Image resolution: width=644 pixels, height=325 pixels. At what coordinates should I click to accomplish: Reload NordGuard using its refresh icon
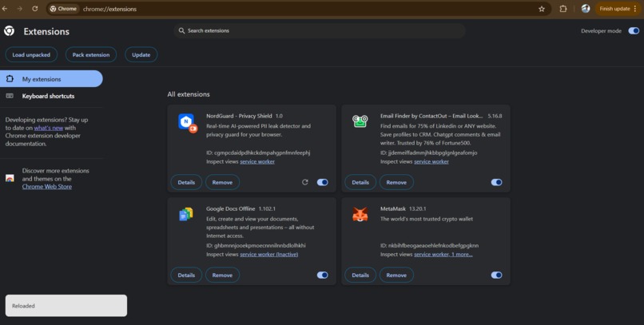tap(304, 182)
